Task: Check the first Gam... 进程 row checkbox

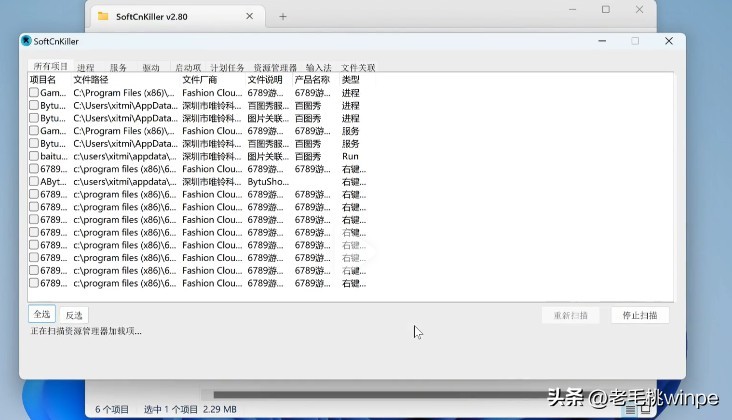Action: [34, 93]
